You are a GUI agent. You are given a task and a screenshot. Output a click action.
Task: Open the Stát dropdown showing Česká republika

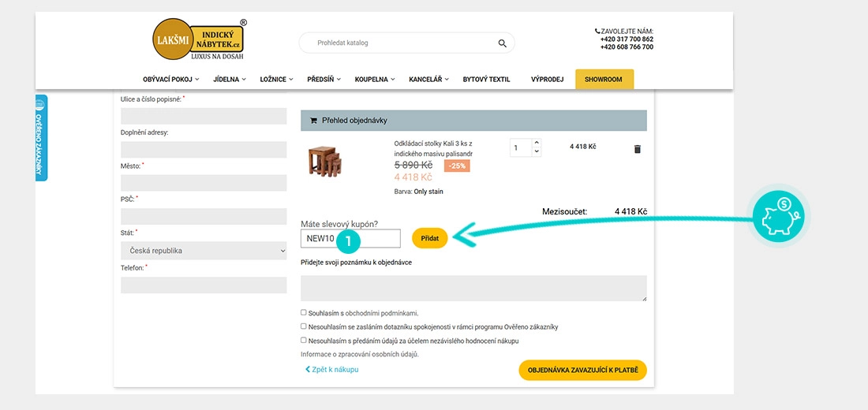(x=204, y=251)
